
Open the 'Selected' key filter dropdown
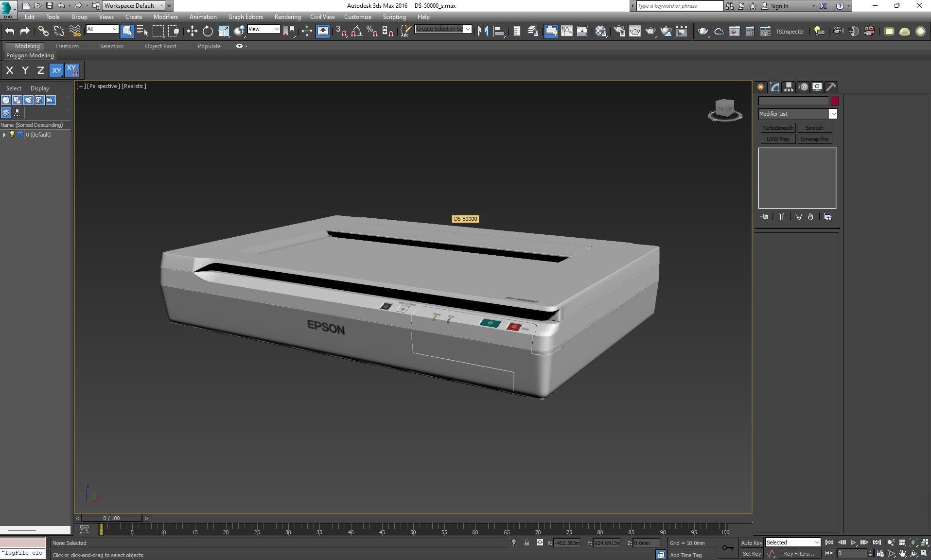pyautogui.click(x=793, y=542)
